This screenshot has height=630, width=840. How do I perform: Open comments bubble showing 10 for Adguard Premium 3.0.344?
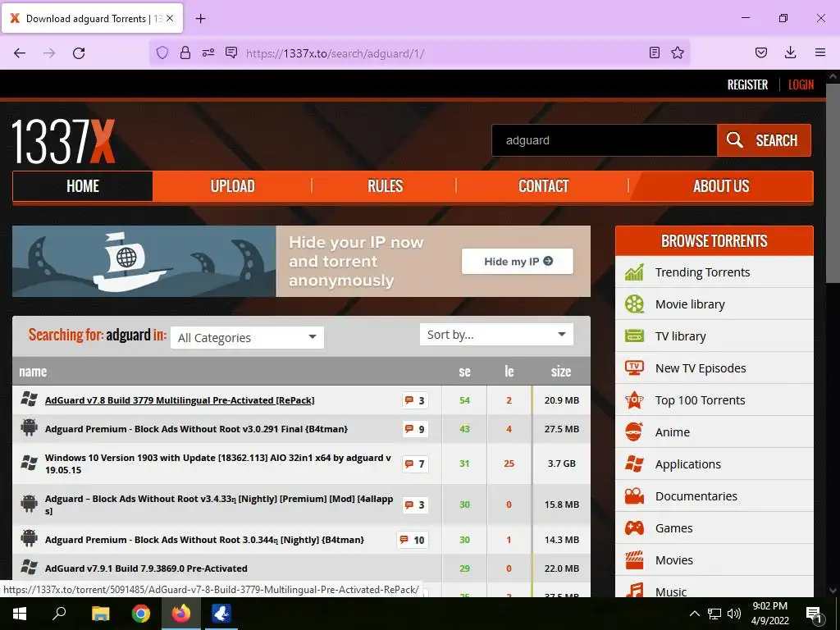coord(413,540)
